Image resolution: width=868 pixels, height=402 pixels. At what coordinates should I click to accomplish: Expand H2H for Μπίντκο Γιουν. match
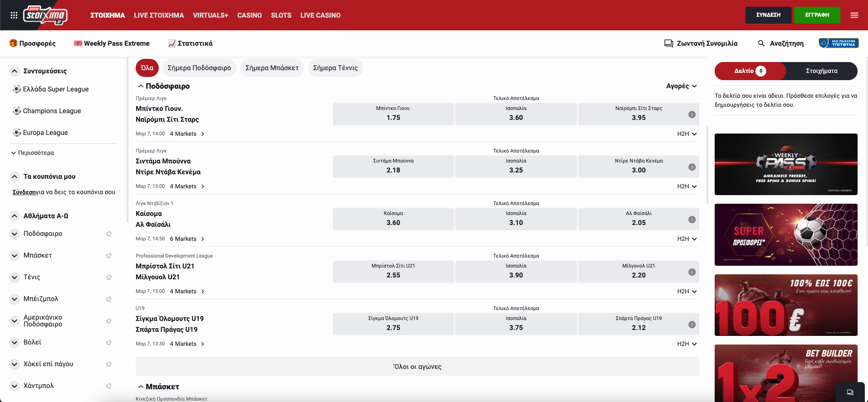(687, 134)
